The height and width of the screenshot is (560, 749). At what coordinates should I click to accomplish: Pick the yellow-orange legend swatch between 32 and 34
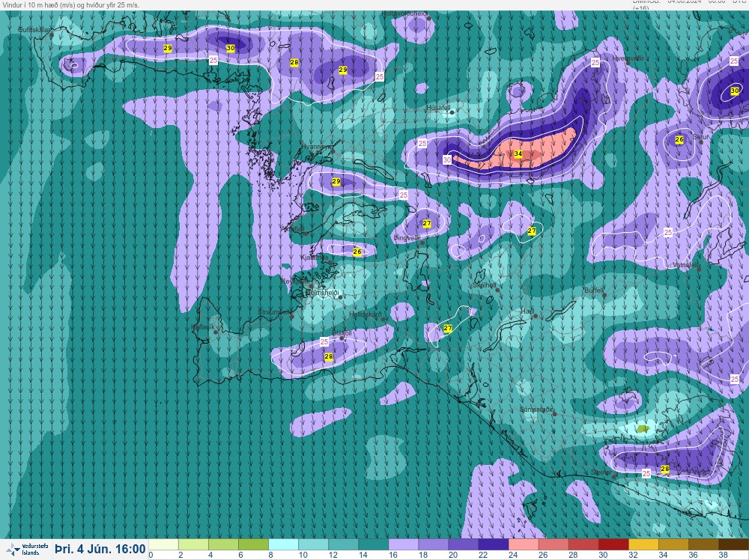tap(643, 545)
